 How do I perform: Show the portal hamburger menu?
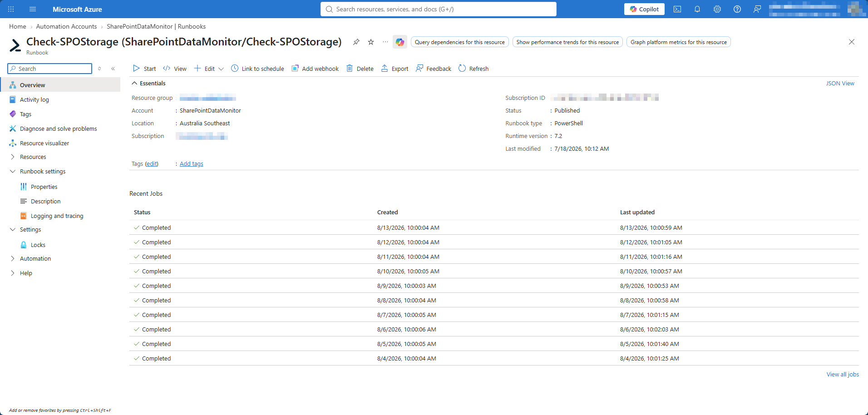[33, 9]
